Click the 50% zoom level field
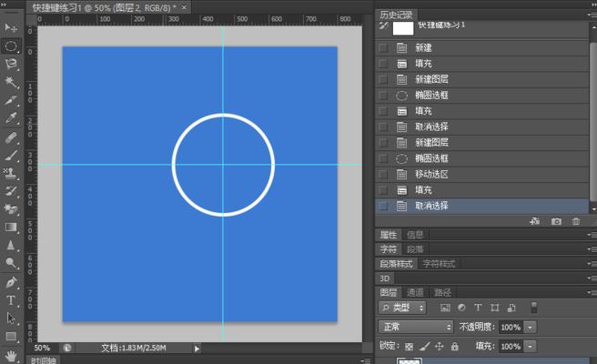Viewport: 597px width, 364px height. 42,348
